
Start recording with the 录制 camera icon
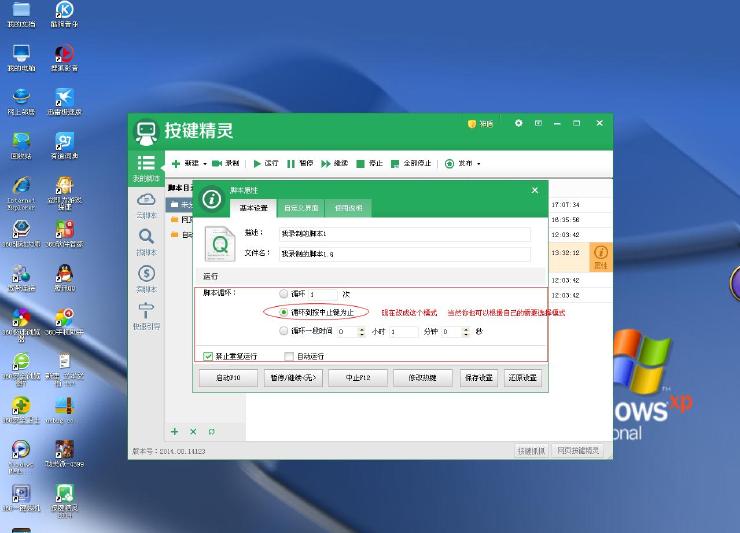pos(217,163)
